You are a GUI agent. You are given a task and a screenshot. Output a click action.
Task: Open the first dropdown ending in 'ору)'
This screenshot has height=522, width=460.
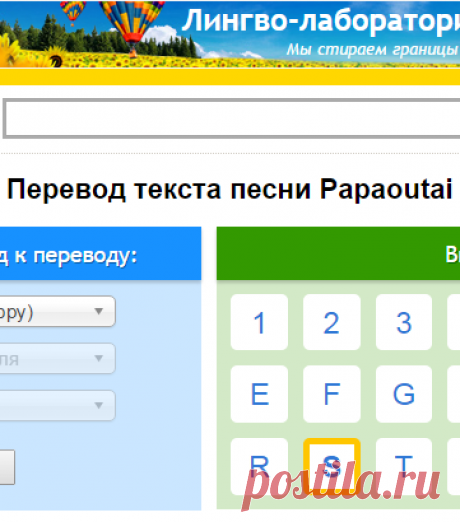click(57, 311)
